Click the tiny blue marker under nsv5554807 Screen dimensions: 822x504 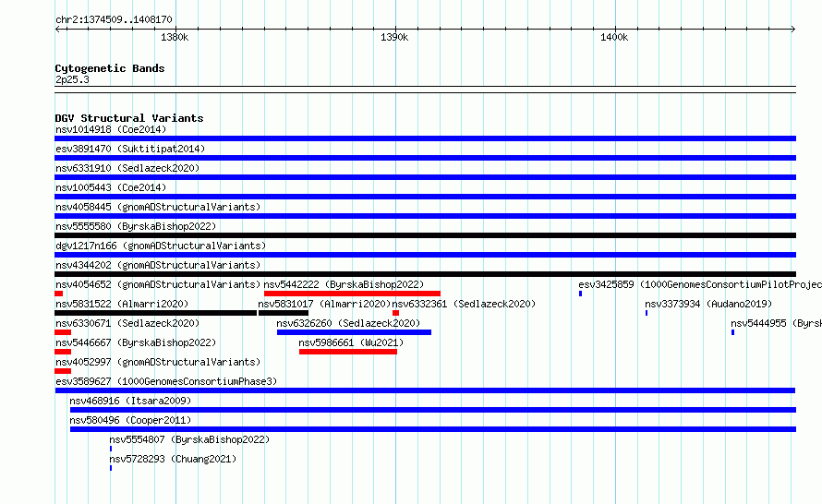[x=111, y=449]
